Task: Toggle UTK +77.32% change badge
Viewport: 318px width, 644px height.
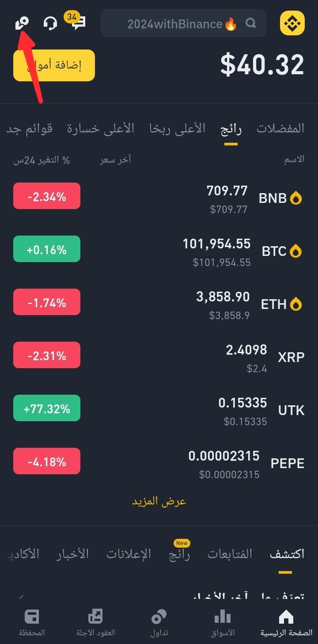Action: coord(47,408)
